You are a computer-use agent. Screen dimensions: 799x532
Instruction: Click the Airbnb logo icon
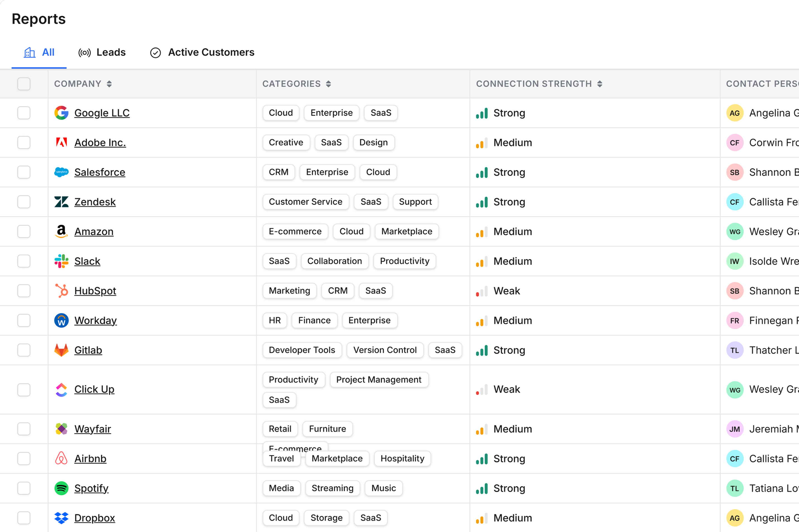point(61,458)
